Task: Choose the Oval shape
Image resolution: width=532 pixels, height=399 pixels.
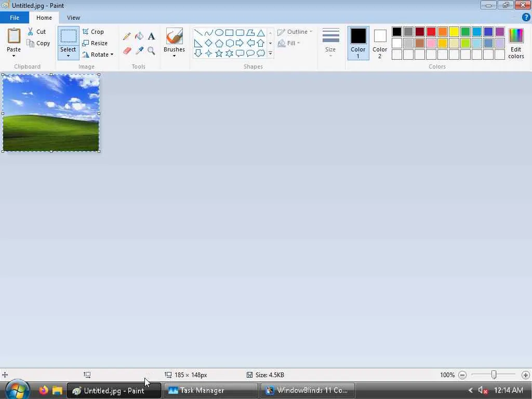Action: click(x=219, y=33)
